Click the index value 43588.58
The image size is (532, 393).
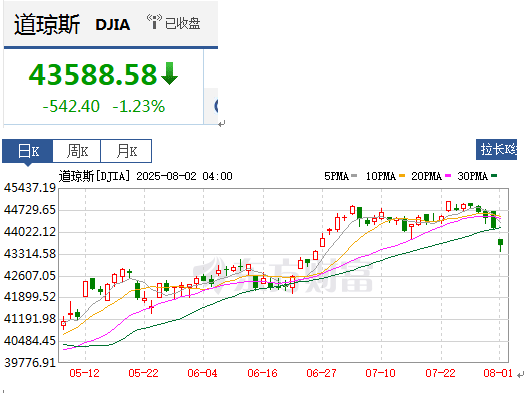click(x=93, y=74)
